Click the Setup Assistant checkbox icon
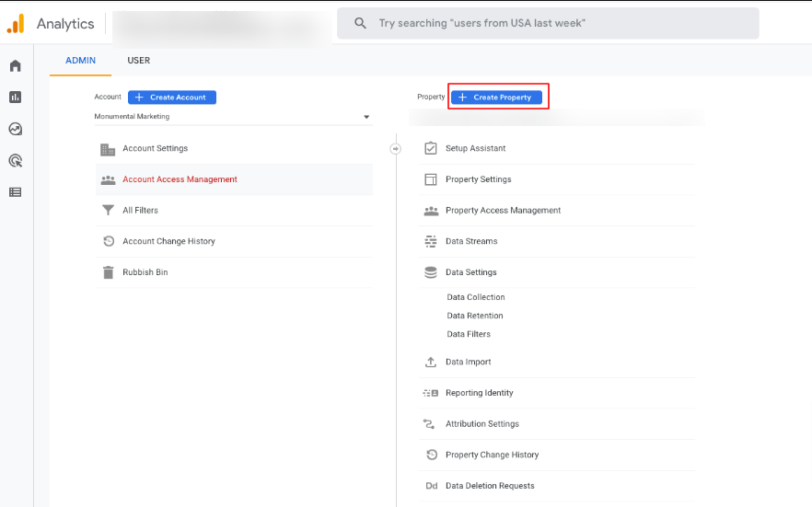The height and width of the screenshot is (507, 812). click(x=430, y=148)
